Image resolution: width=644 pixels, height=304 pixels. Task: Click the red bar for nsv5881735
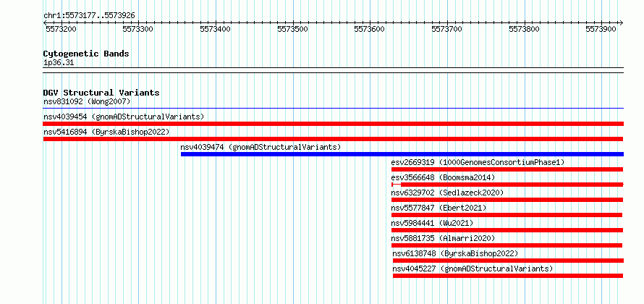pos(507,245)
